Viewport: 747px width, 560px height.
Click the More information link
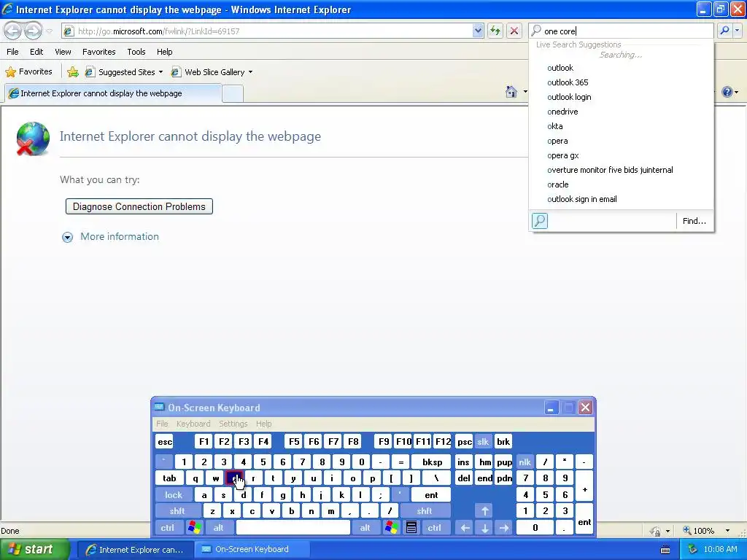pos(120,237)
